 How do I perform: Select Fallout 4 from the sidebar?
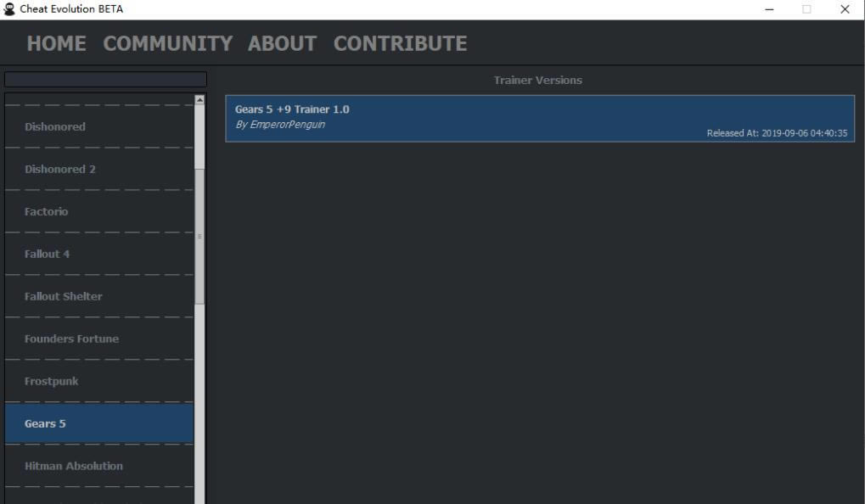point(99,254)
